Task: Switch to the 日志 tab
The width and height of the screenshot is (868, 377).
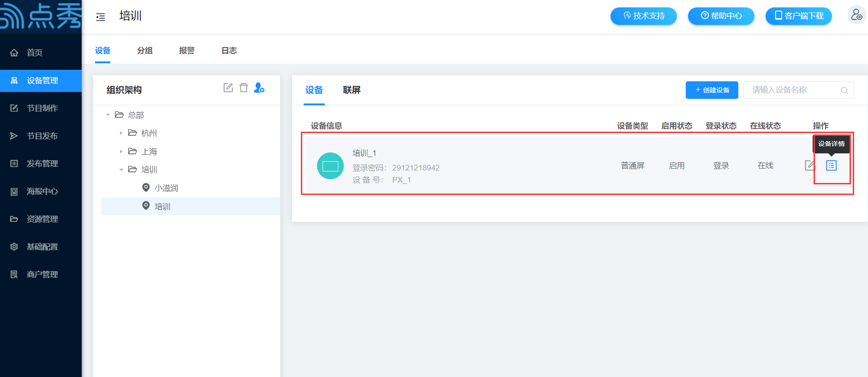Action: pyautogui.click(x=229, y=50)
